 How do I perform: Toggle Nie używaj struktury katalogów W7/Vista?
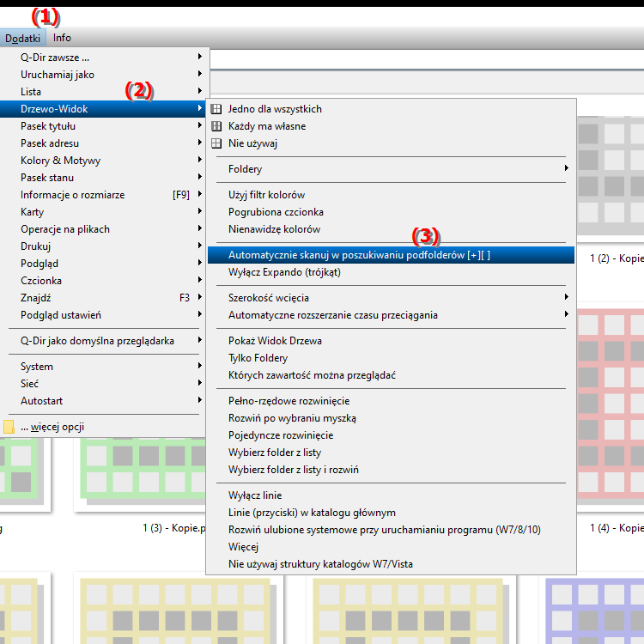click(x=391, y=564)
